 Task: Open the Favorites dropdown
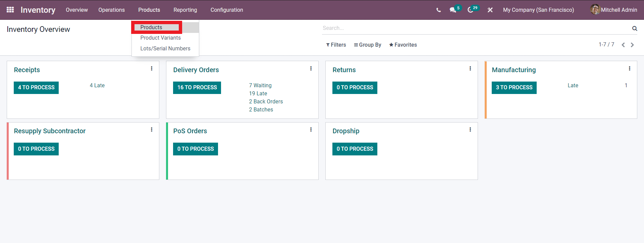click(403, 45)
